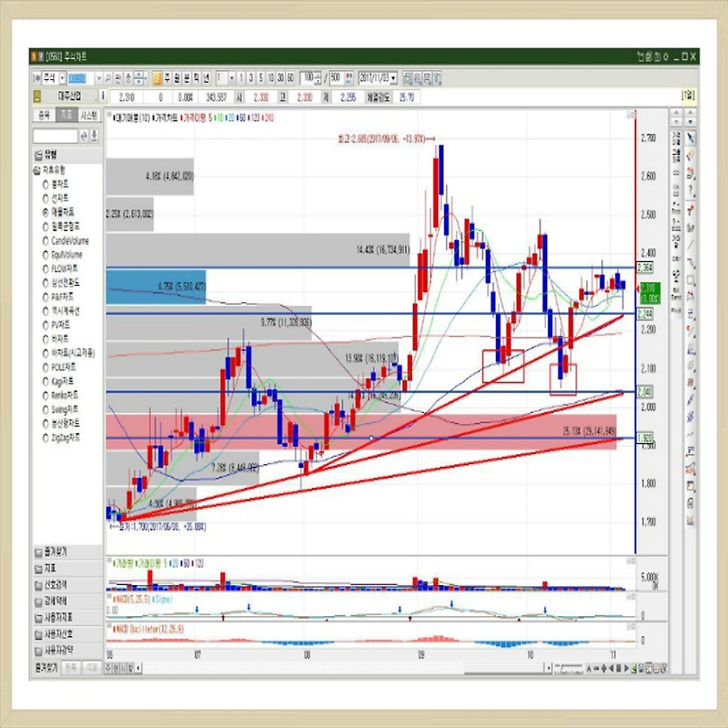Select the highlighted daily (일) period button
The height and width of the screenshot is (728, 728).
click(x=157, y=78)
